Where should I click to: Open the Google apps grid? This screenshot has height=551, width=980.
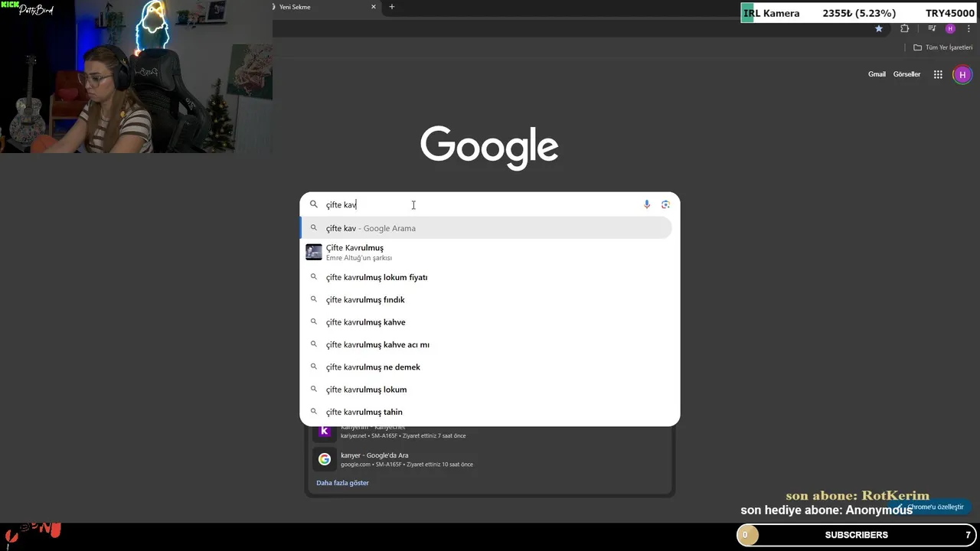pos(938,74)
